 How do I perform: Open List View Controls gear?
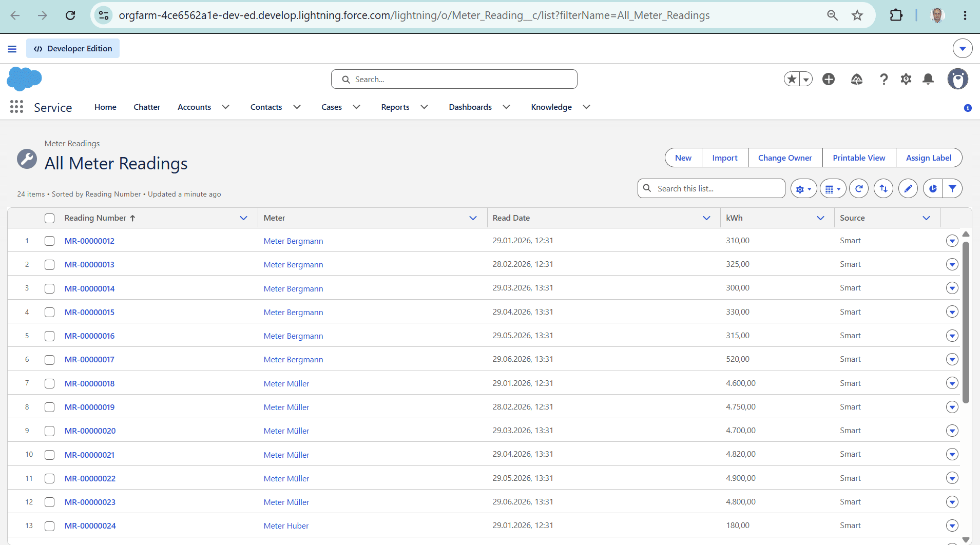803,189
